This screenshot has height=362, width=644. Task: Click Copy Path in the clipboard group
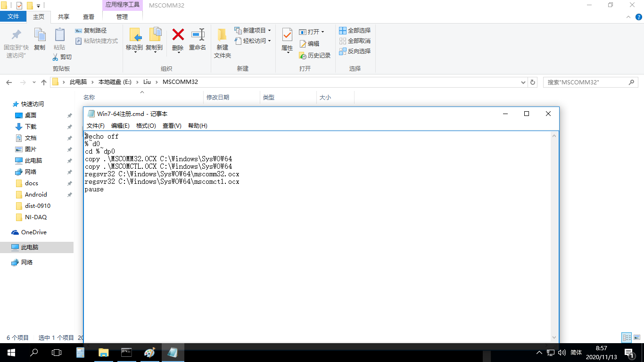coord(91,30)
